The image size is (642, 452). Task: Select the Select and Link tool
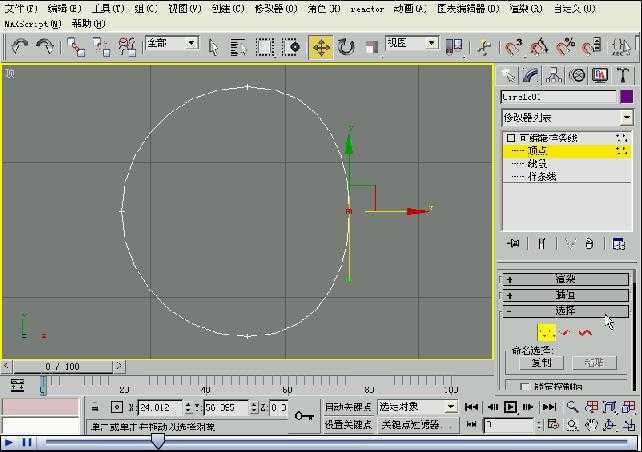coord(76,47)
